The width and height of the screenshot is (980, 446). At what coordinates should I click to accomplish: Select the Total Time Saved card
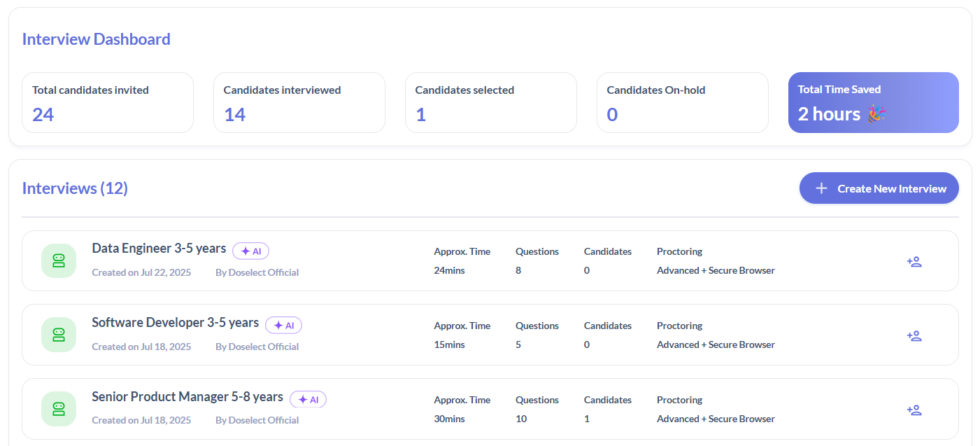(874, 102)
